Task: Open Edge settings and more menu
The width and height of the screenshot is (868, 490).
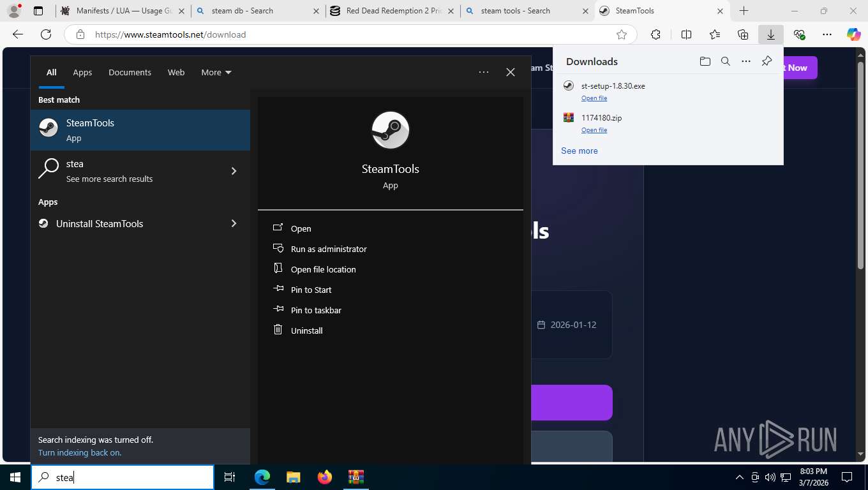Action: coord(827,34)
